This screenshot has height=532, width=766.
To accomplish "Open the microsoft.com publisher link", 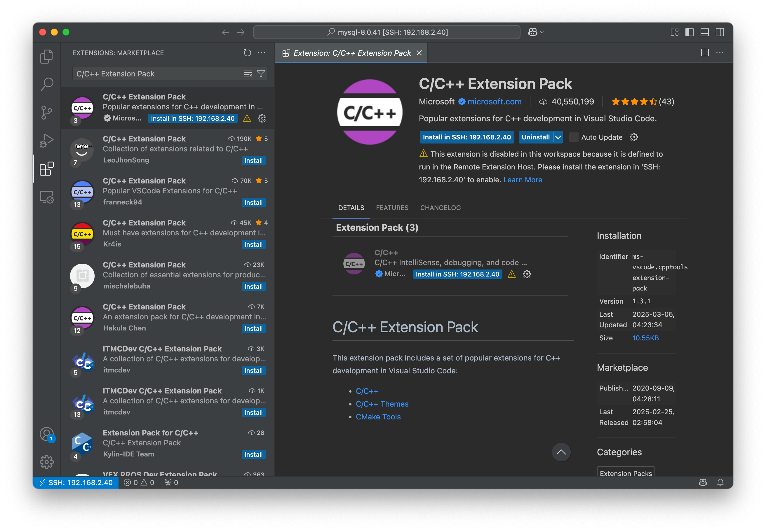I will pyautogui.click(x=494, y=102).
